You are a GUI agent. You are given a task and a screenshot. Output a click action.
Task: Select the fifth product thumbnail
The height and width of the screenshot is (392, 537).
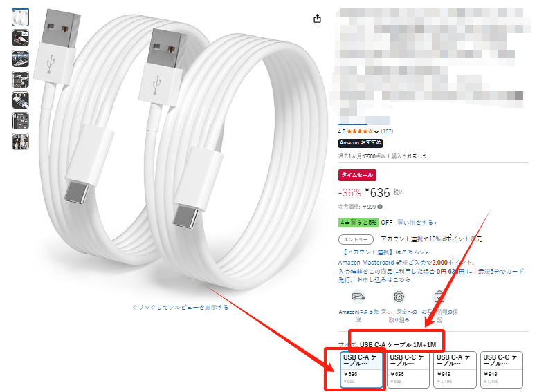21,100
